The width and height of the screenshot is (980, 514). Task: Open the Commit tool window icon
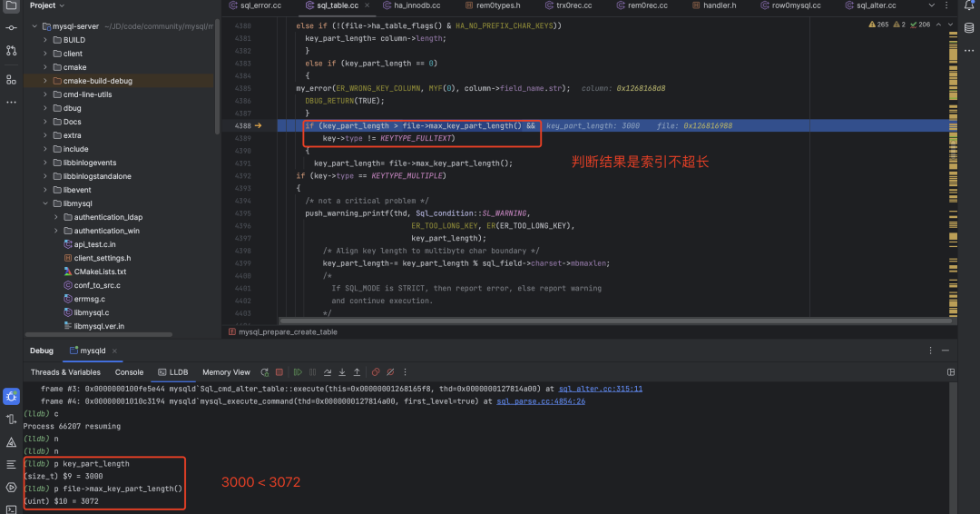[11, 28]
